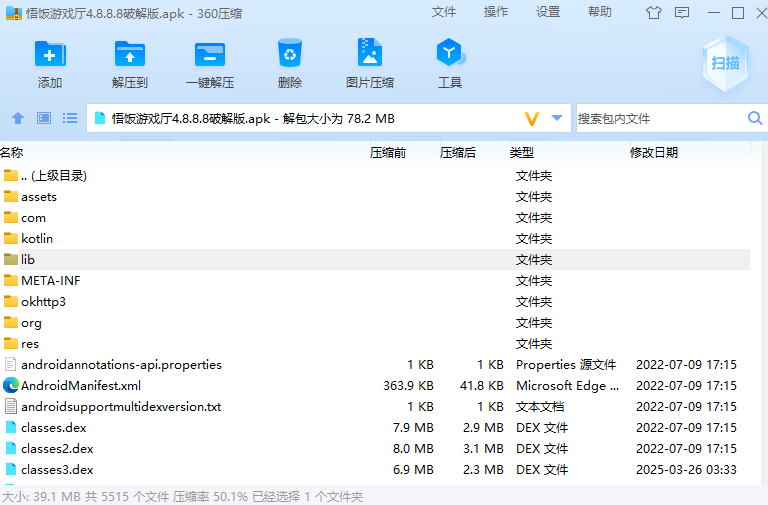This screenshot has height=505, width=768.
Task: Select the res folder
Action: pos(375,344)
